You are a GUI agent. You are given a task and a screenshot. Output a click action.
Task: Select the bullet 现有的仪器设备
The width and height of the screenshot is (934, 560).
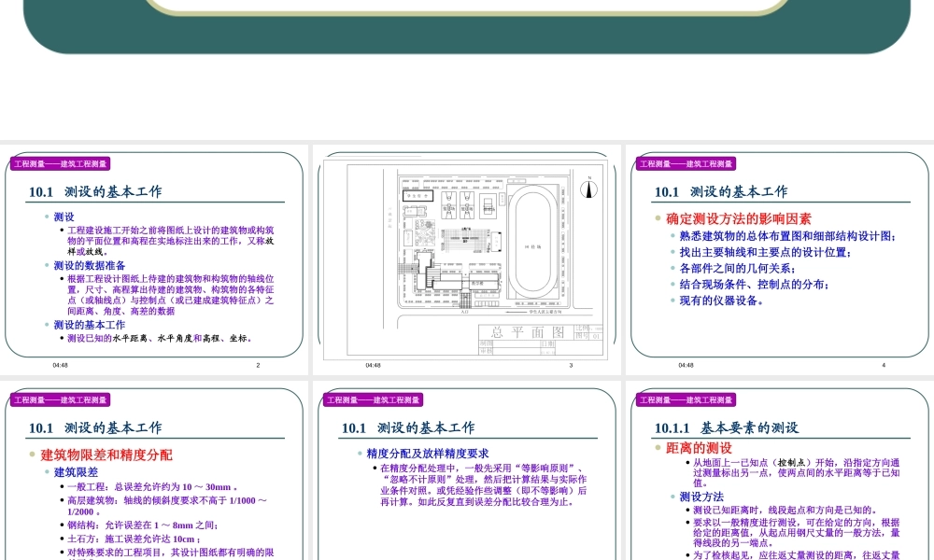click(721, 301)
